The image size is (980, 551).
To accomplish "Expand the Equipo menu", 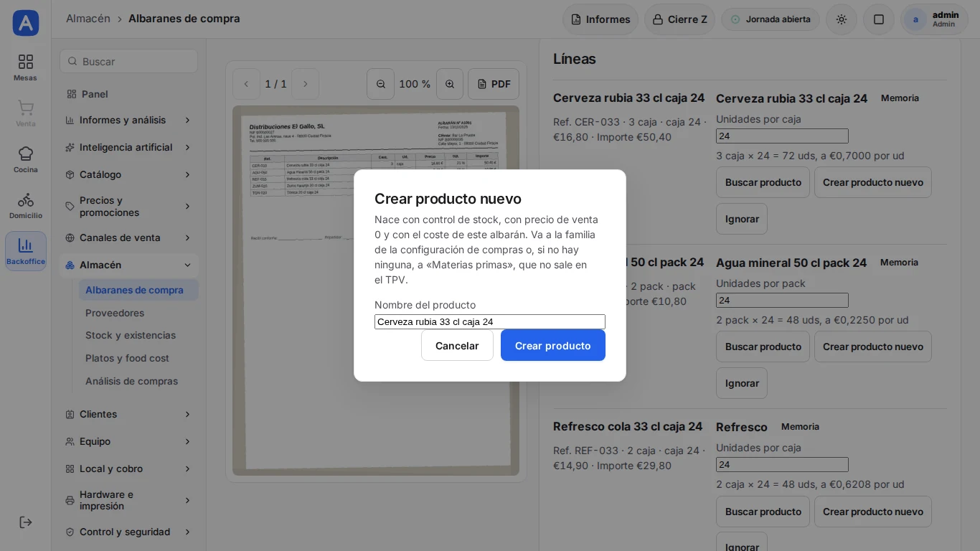I will [x=129, y=441].
